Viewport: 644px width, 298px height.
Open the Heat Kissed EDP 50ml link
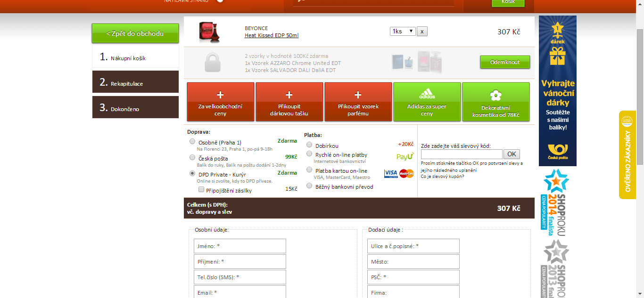point(272,35)
